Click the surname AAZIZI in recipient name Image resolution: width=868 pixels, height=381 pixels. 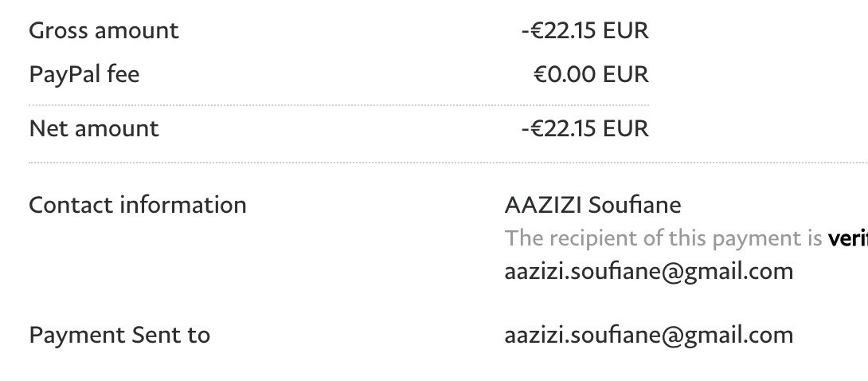tap(543, 205)
